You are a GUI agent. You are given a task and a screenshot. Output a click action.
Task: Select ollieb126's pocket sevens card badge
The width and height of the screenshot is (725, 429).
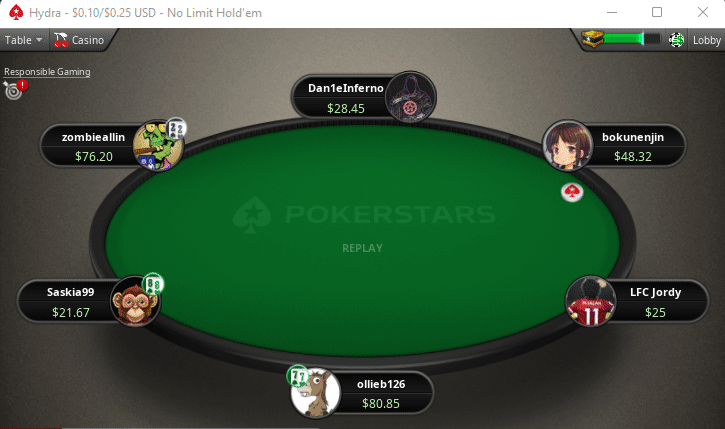point(298,375)
